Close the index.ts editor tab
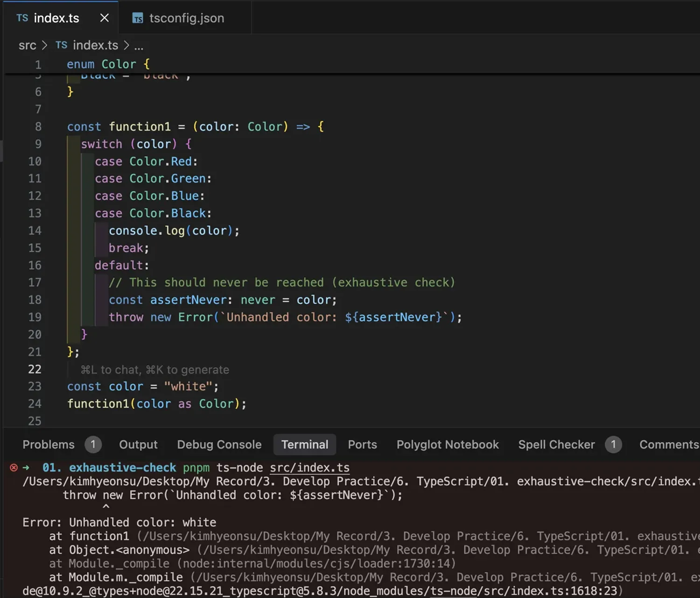 [105, 18]
